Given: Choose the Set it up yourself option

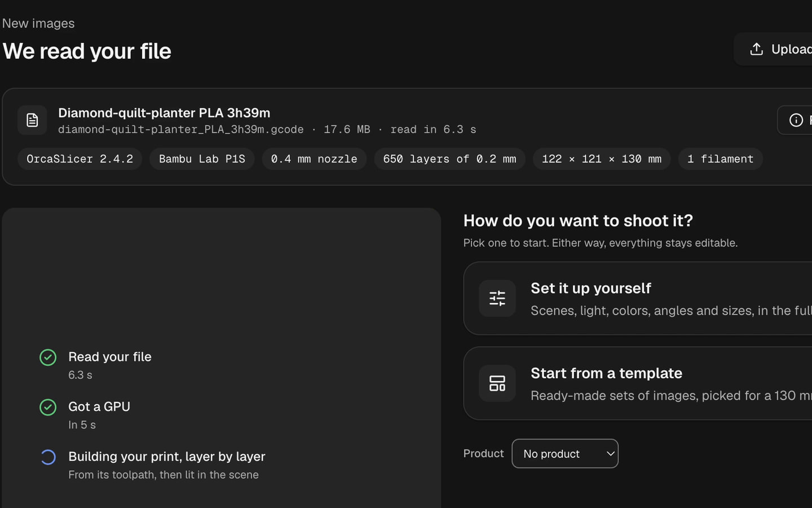Looking at the screenshot, I should coord(638,298).
